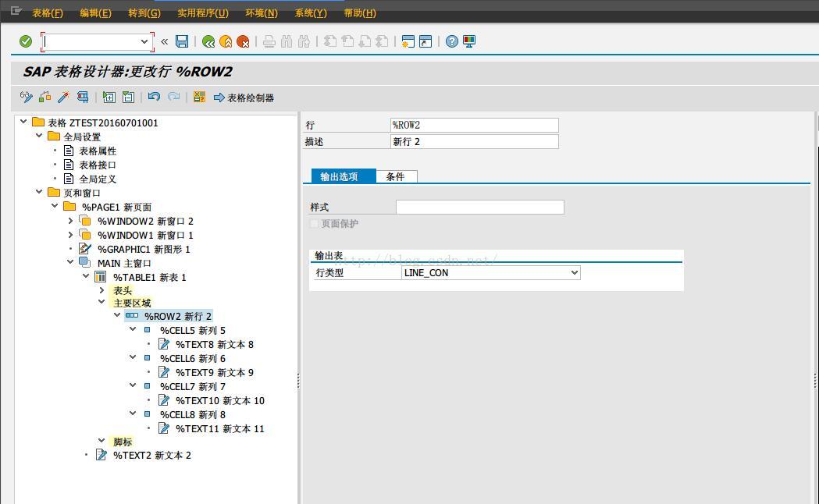The height and width of the screenshot is (504, 819).
Task: Undo the last change with the Undo arrow
Action: coord(154,97)
